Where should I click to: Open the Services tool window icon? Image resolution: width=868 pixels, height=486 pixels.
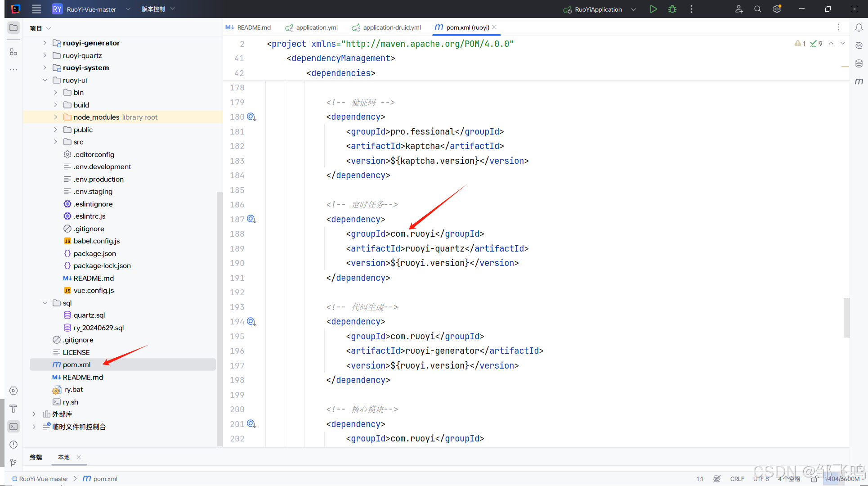(13, 391)
